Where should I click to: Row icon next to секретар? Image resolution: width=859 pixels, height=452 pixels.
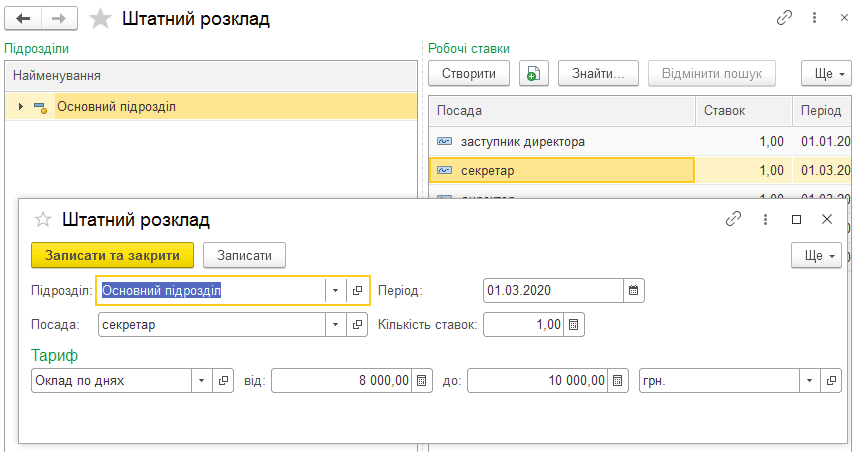pyautogui.click(x=444, y=170)
